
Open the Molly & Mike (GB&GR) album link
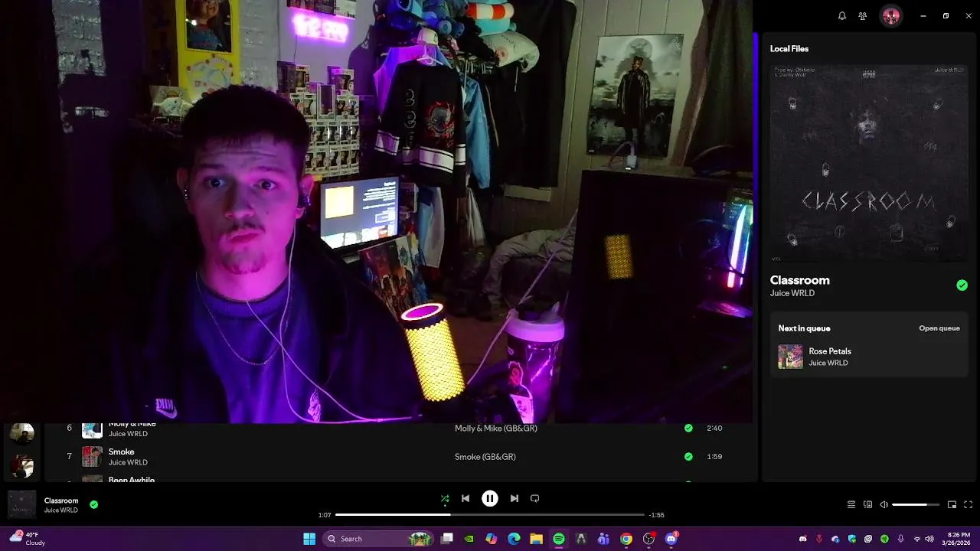coord(496,429)
